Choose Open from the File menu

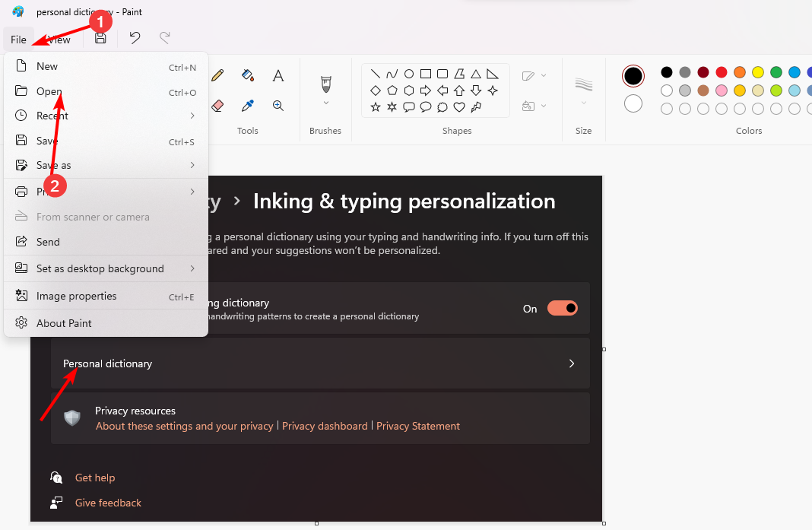[x=106, y=92]
